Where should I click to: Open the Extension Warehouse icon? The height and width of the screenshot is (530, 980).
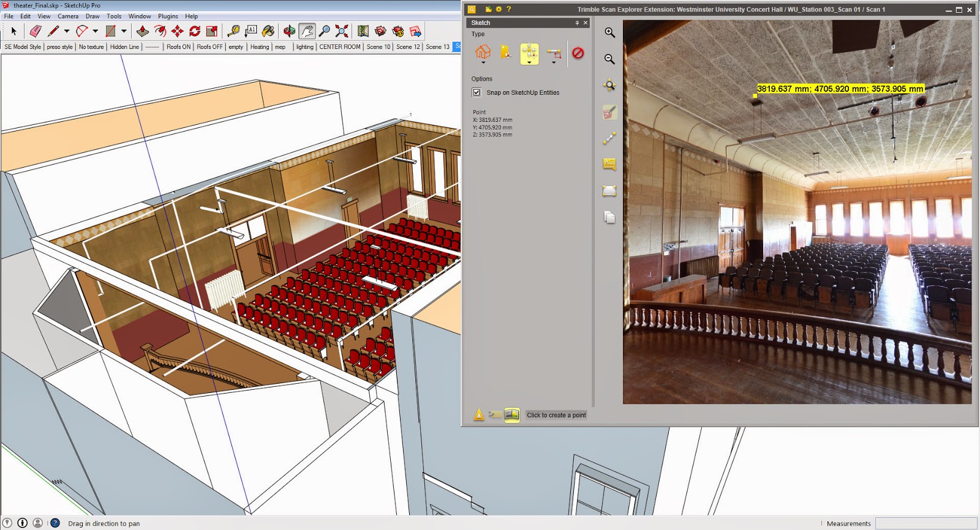(398, 31)
